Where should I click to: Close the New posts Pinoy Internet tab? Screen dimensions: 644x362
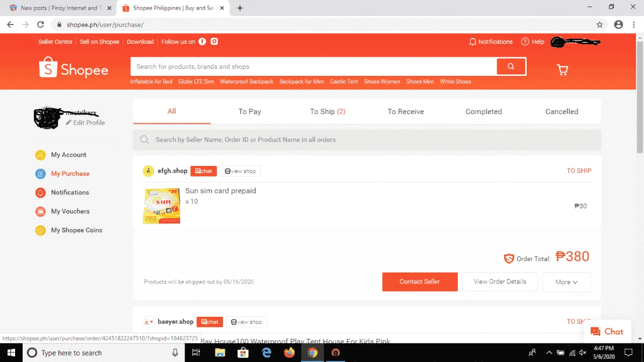point(109,8)
